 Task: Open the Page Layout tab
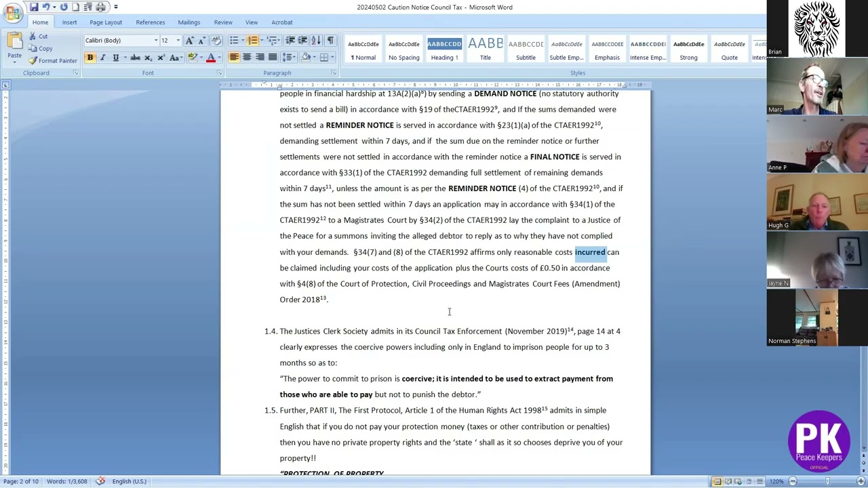pyautogui.click(x=106, y=22)
